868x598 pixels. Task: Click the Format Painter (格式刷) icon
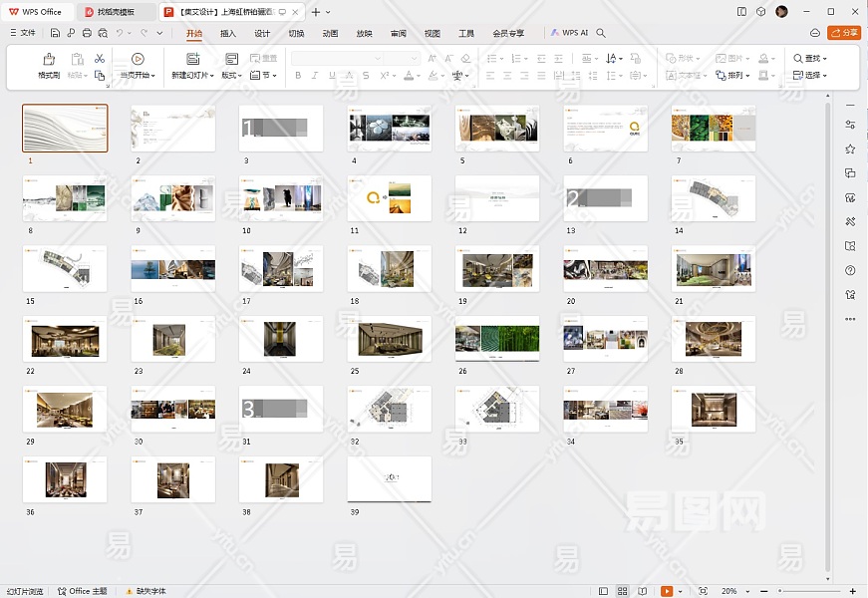pyautogui.click(x=49, y=59)
